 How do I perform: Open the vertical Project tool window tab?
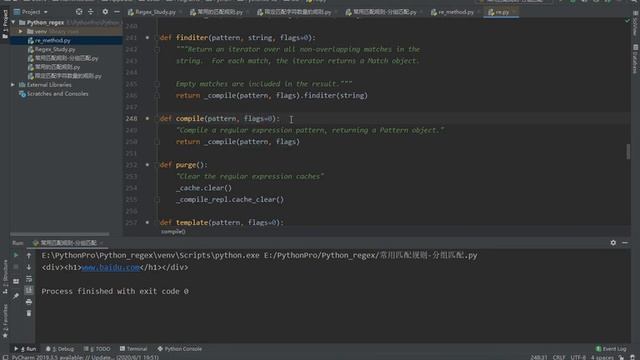point(5,24)
